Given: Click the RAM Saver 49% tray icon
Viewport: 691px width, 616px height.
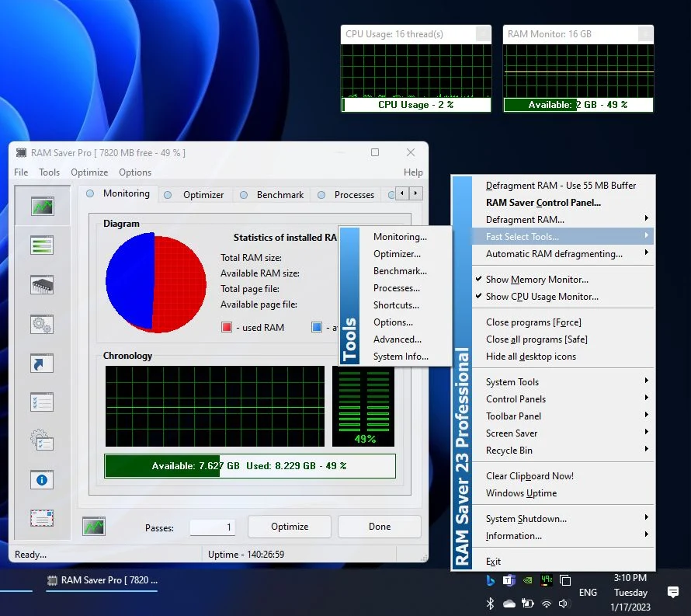Looking at the screenshot, I should pyautogui.click(x=547, y=579).
